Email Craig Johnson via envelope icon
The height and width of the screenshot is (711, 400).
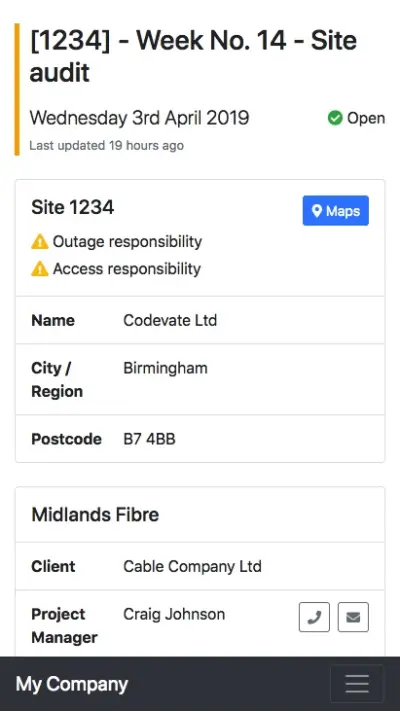coord(353,617)
